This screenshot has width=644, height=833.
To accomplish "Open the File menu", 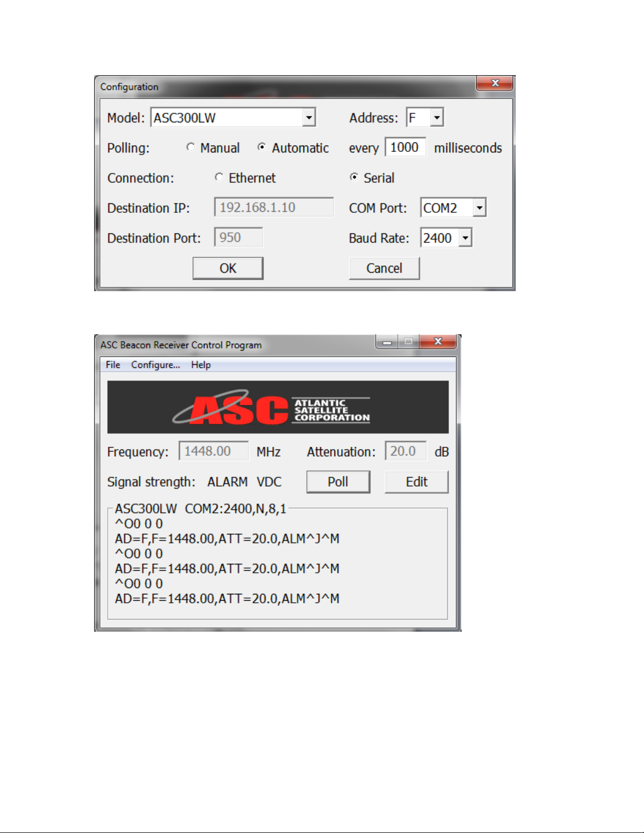I will click(113, 365).
